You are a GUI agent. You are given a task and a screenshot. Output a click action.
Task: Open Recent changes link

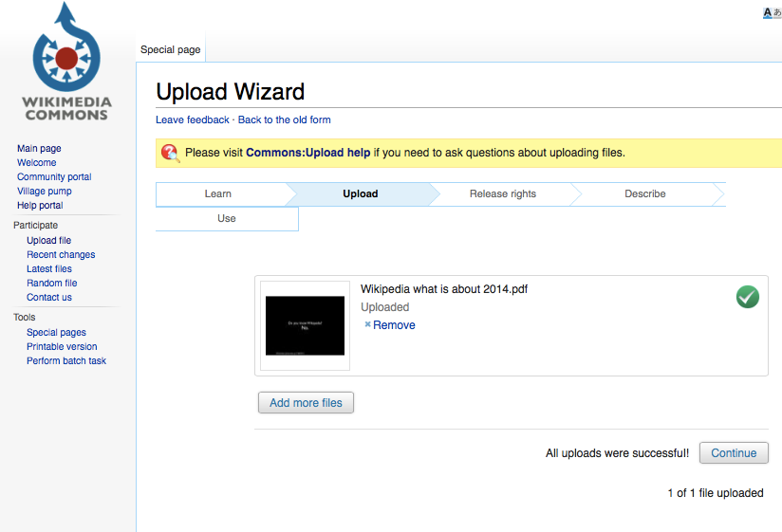(61, 254)
